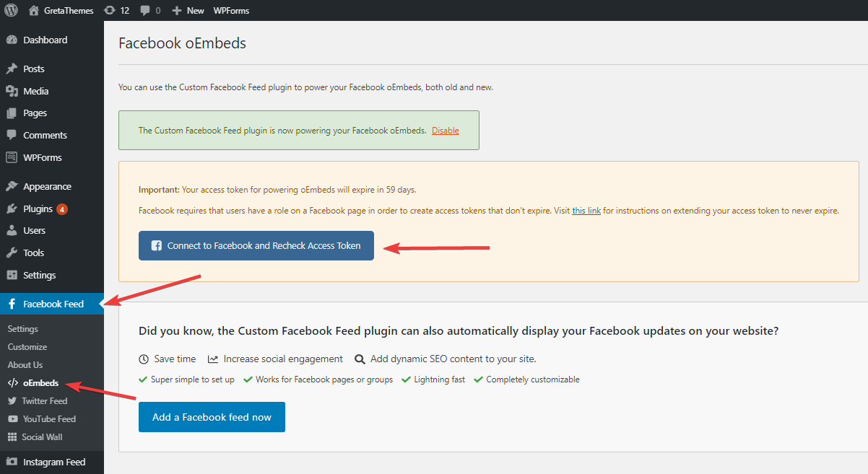The width and height of the screenshot is (868, 474).
Task: Open Instagram Feed via the camera icon
Action: click(x=13, y=462)
